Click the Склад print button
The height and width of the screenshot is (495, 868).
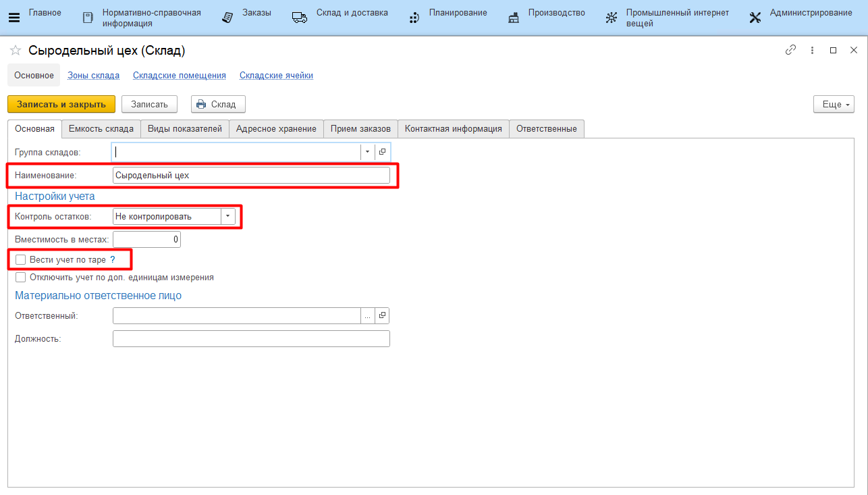[217, 104]
